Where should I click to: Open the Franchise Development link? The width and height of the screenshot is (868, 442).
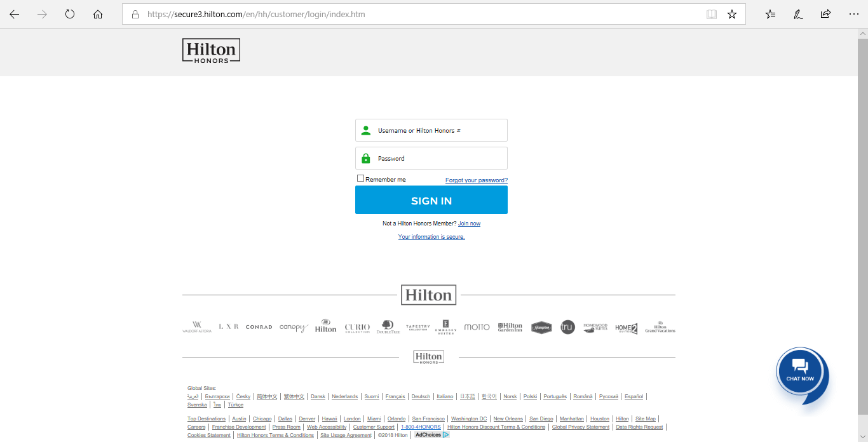(239, 427)
